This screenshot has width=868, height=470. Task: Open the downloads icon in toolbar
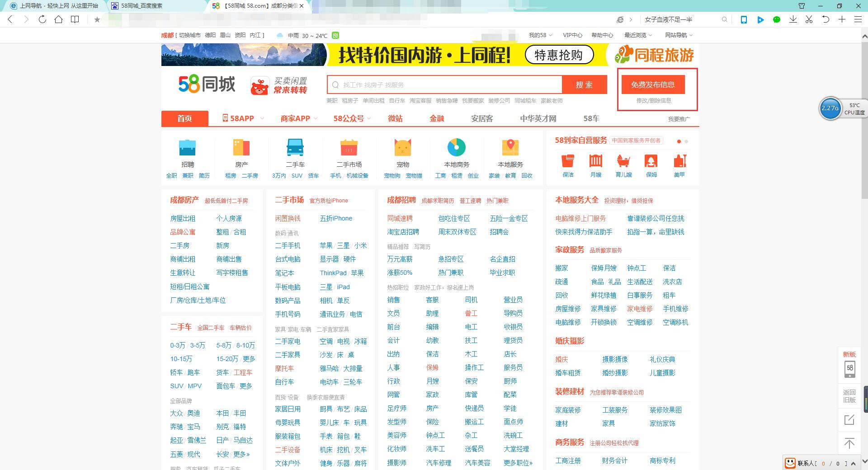pyautogui.click(x=793, y=19)
